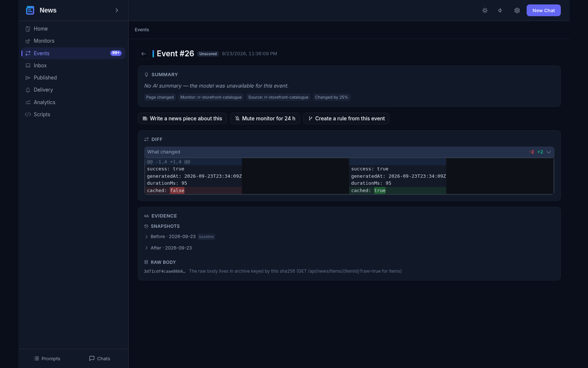Image resolution: width=588 pixels, height=368 pixels.
Task: Collapse the sidebar chevron next to News
Action: tap(117, 10)
